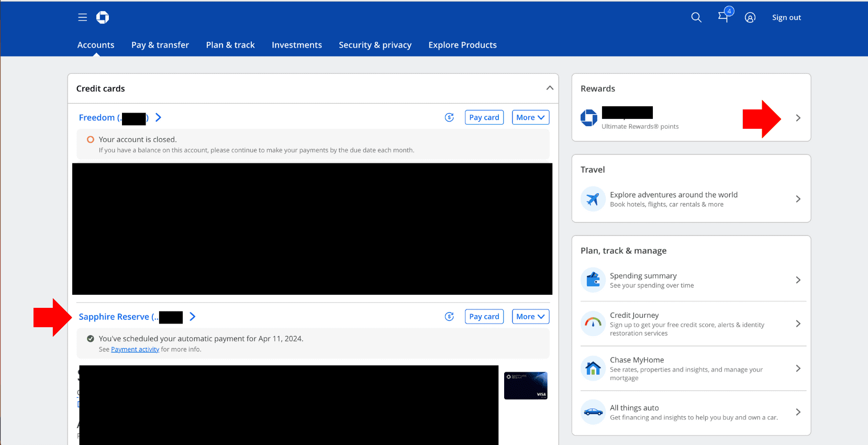
Task: Click the Chase octagon logo in header
Action: [103, 17]
